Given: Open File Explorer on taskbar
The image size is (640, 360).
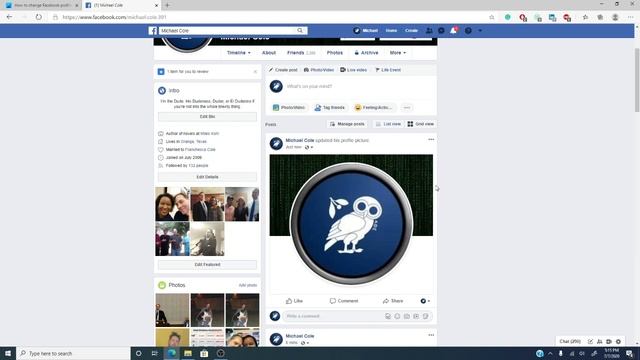Looking at the screenshot, I should 188,353.
